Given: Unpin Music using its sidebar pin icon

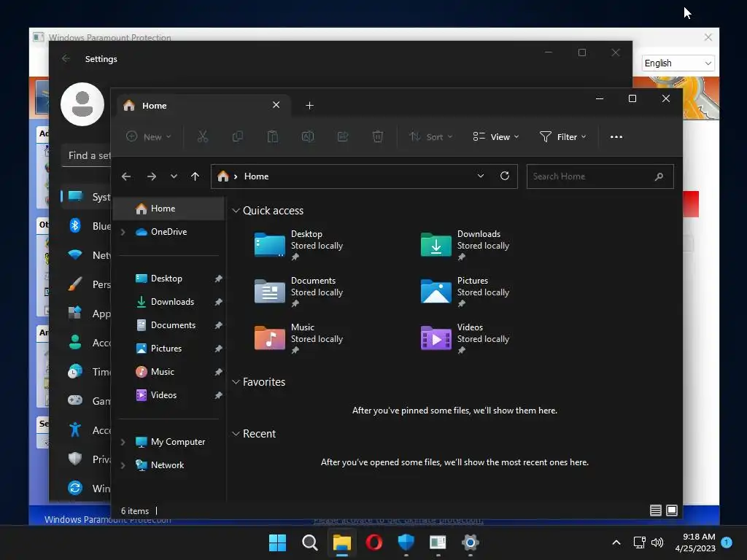Looking at the screenshot, I should click(x=218, y=372).
